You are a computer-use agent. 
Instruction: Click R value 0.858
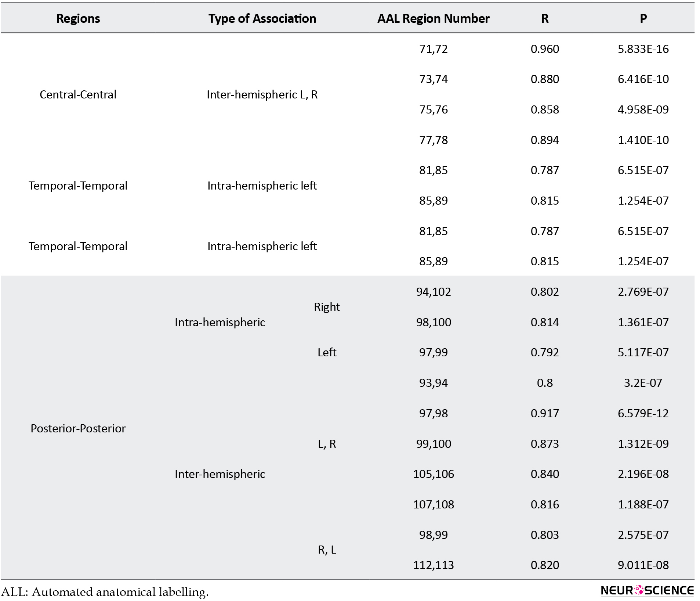[x=545, y=109]
